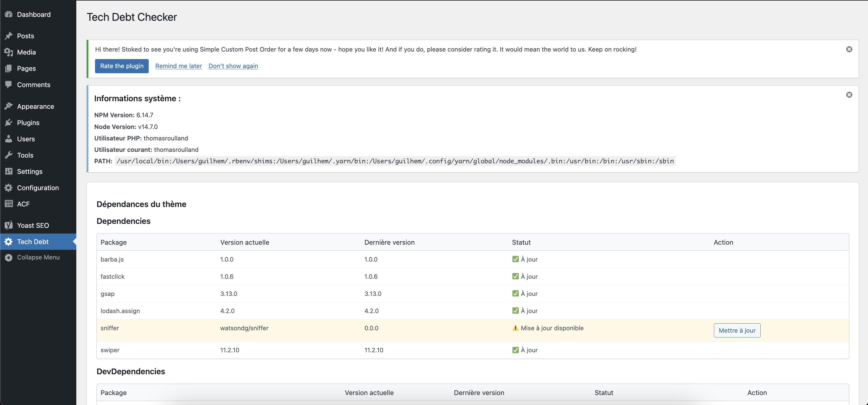Open the Yoast SEO menu item
This screenshot has height=405, width=868.
(x=38, y=225)
